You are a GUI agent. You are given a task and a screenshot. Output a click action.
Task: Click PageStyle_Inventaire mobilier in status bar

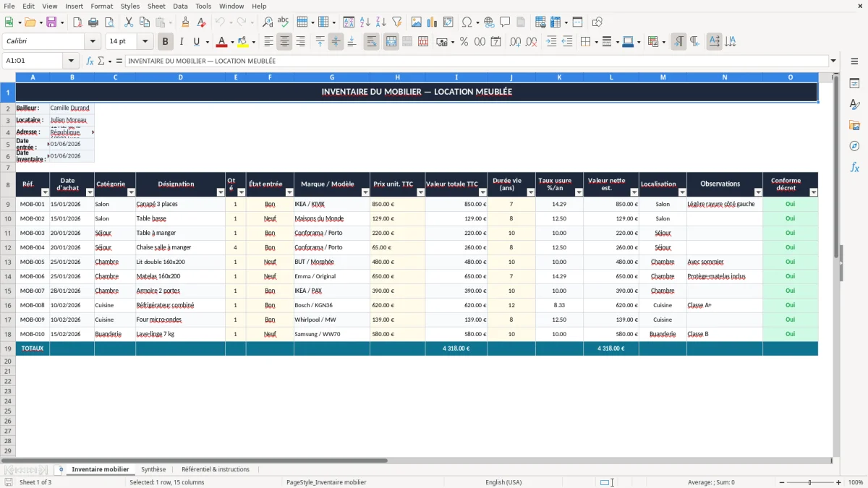[326, 482]
